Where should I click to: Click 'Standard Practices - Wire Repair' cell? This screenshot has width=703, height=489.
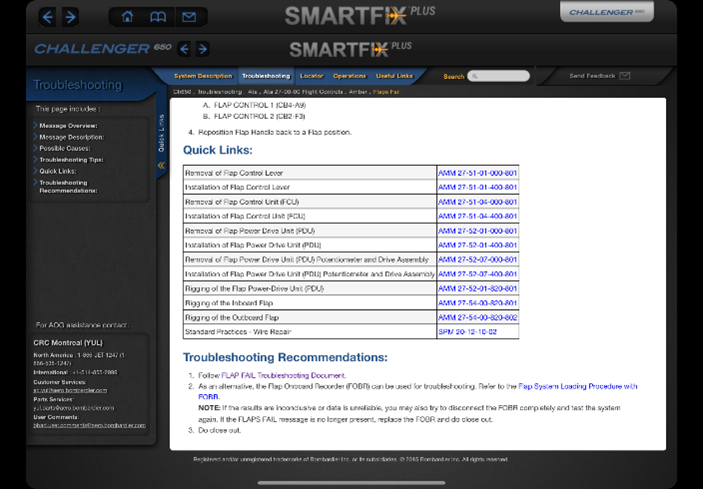tap(310, 332)
